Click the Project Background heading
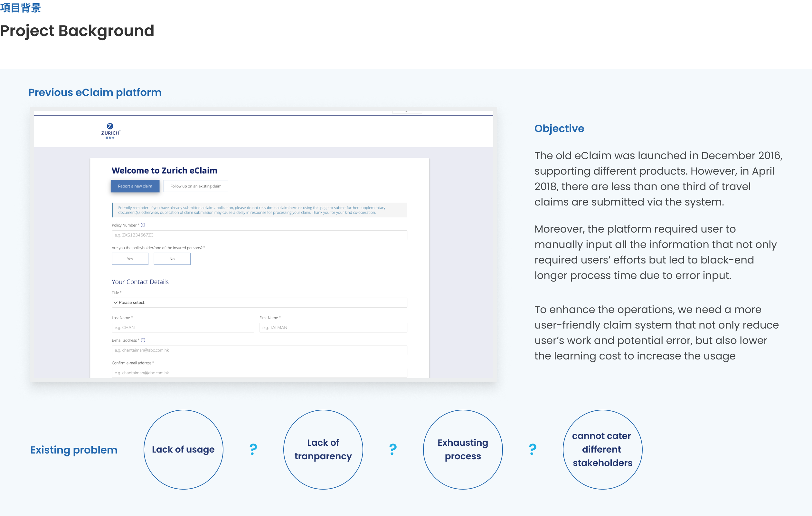This screenshot has height=516, width=812. click(x=77, y=31)
